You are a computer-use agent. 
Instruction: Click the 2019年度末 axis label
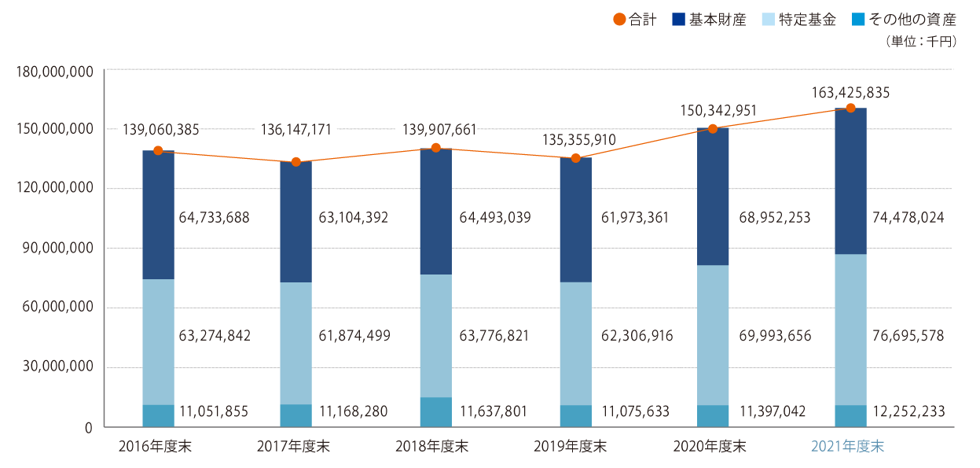point(571,447)
